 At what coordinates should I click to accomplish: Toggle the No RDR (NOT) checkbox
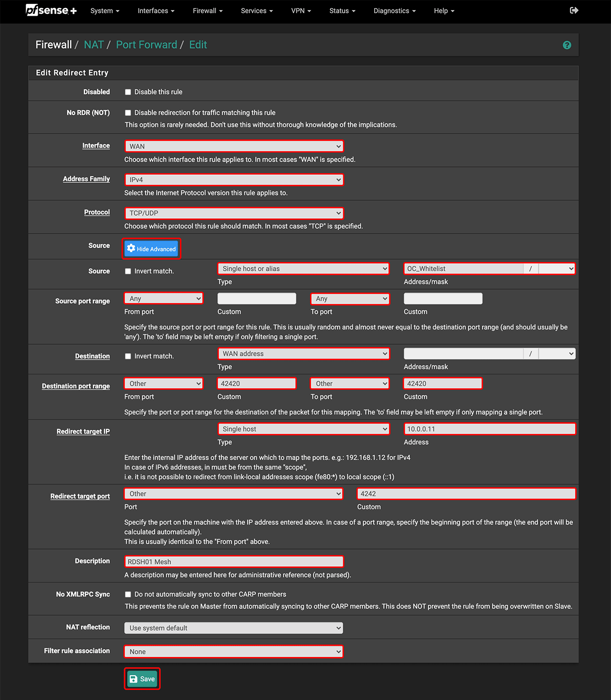128,113
